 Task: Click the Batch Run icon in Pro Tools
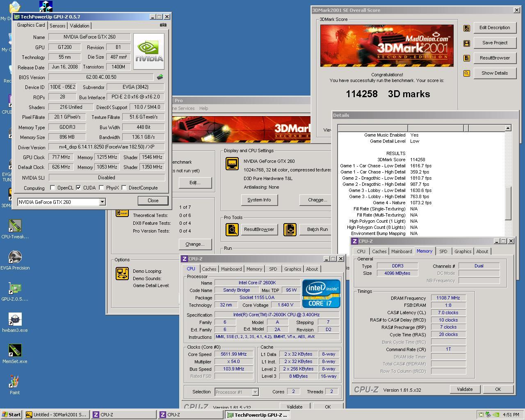click(290, 229)
